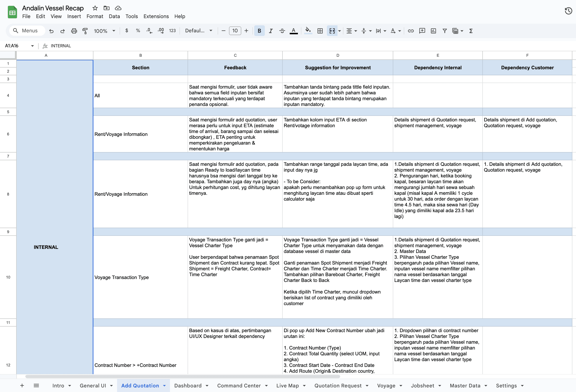
Task: Click increase font size button
Action: pyautogui.click(x=246, y=31)
